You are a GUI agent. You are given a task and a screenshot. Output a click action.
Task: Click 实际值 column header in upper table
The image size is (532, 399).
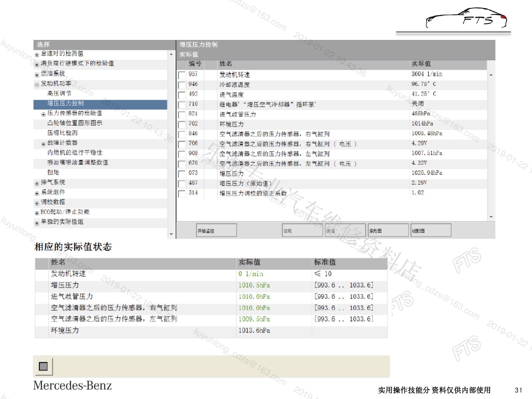coord(421,64)
